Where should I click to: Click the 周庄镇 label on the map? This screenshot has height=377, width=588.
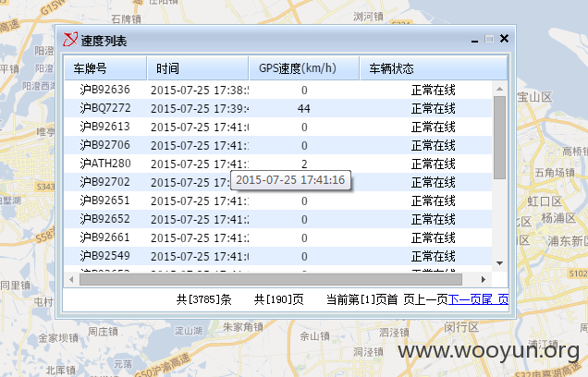tap(103, 332)
